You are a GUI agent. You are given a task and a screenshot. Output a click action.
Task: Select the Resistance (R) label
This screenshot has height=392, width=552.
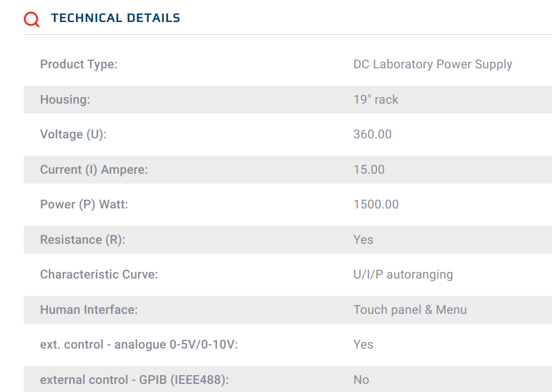83,239
